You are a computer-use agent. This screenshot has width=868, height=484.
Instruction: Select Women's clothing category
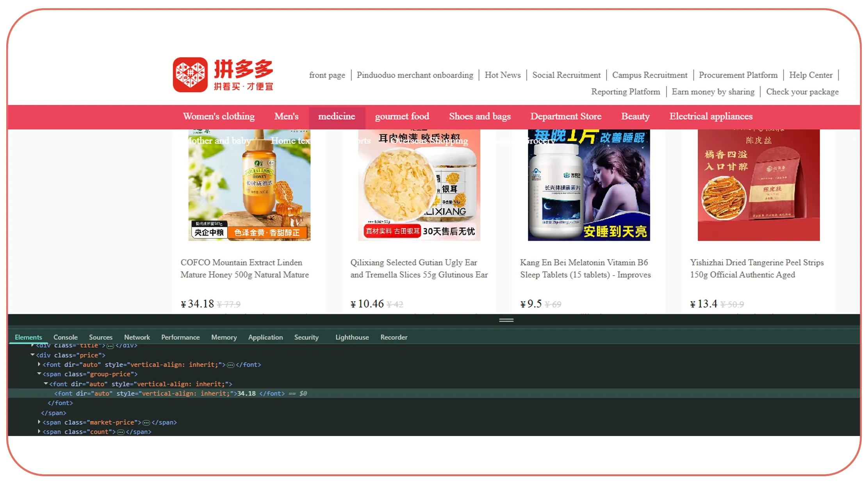219,116
